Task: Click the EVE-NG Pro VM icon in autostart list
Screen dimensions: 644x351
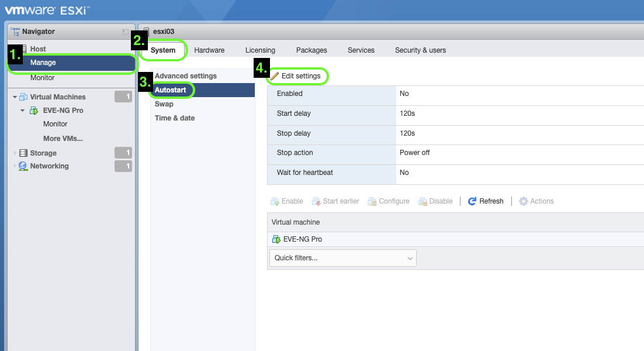Action: [275, 239]
